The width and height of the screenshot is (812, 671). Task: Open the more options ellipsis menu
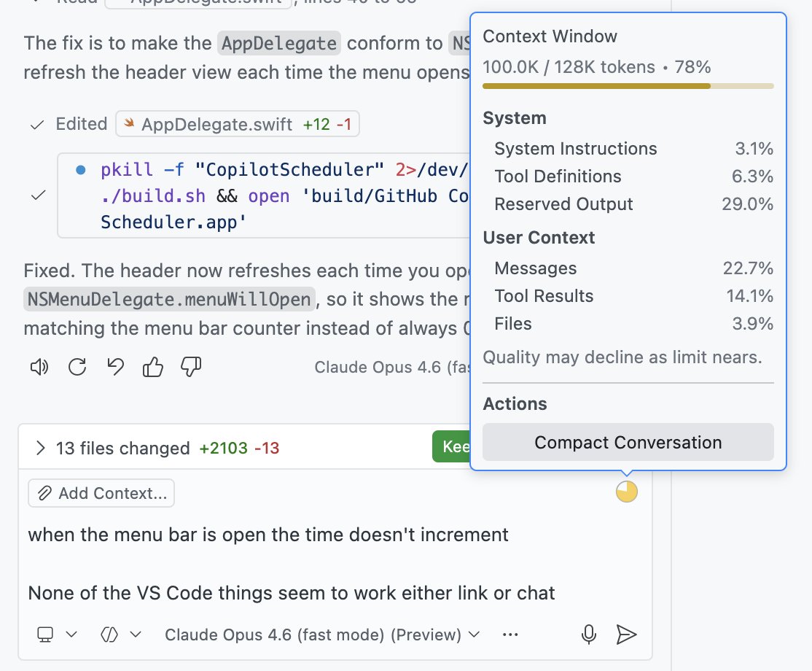click(510, 635)
